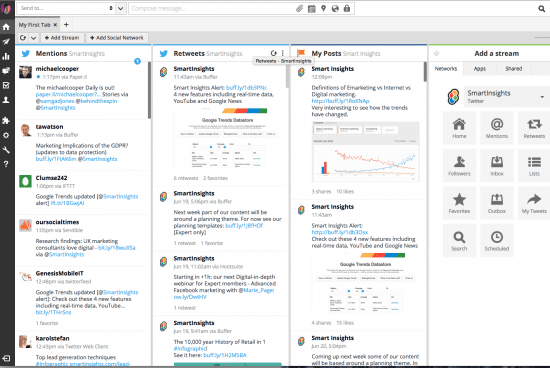Click the location pin icon in composer
The height and width of the screenshot is (368, 550).
pos(323,8)
